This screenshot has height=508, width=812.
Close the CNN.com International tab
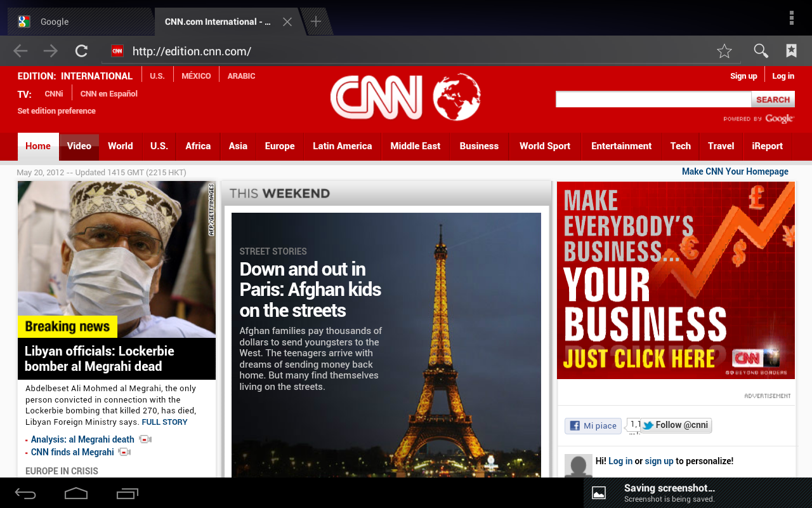tap(287, 22)
